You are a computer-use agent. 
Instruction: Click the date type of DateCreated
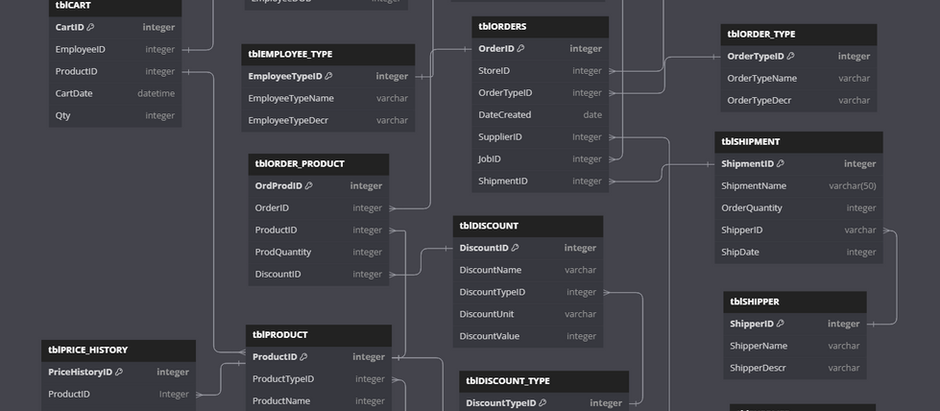tap(592, 115)
